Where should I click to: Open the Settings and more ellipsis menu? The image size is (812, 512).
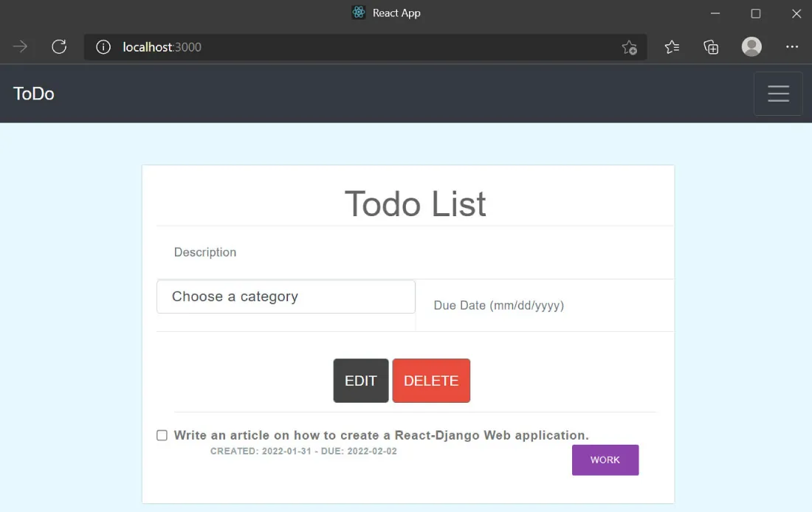(x=791, y=46)
